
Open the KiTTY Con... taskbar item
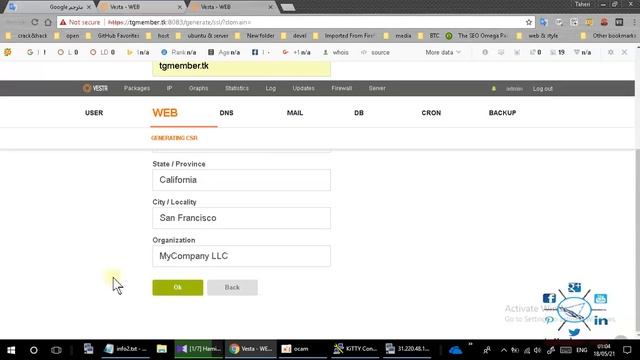[x=355, y=349]
